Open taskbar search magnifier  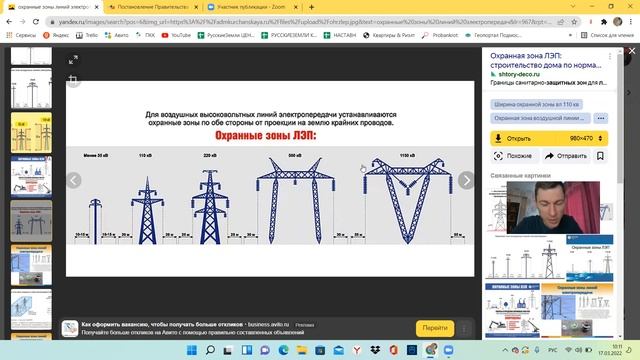pos(210,350)
